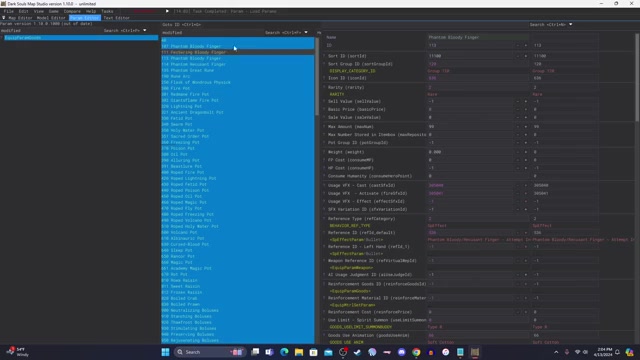Viewport: 640px width, 360px height.
Task: Open Microsoft Teams from the taskbar
Action: click(269, 352)
